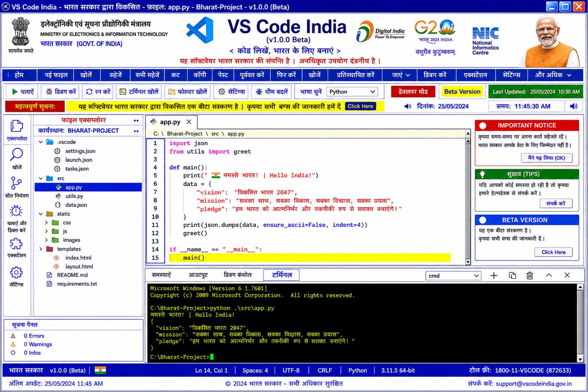Click नई फाइल (New File) menu item
This screenshot has width=588, height=392.
pos(56,75)
